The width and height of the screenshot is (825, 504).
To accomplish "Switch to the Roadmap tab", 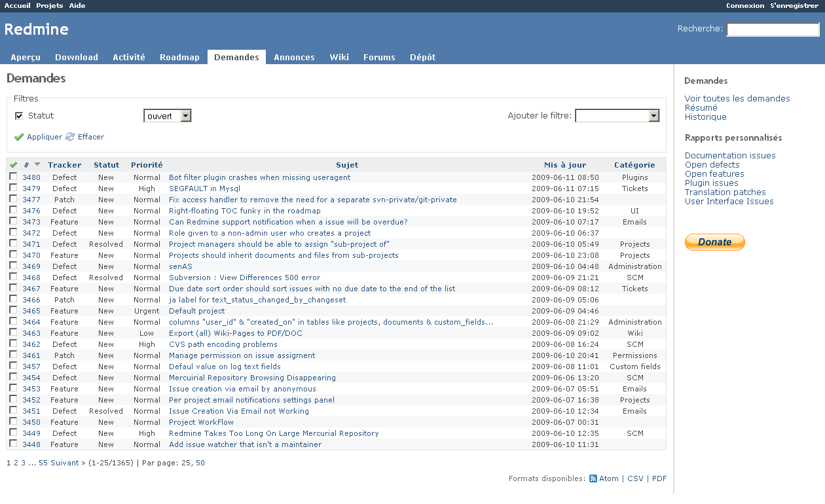I will [179, 57].
